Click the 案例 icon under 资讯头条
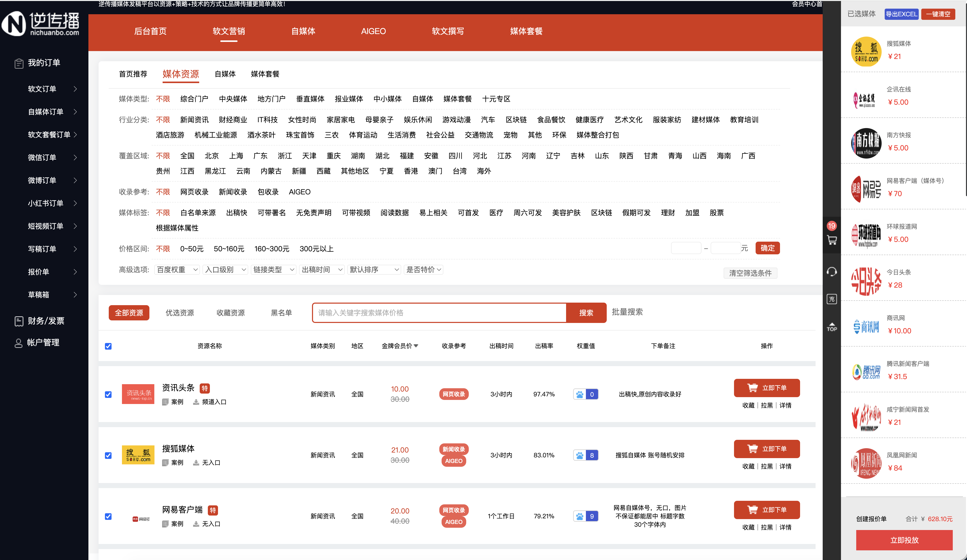Viewport: 967px width, 560px height. pyautogui.click(x=165, y=402)
